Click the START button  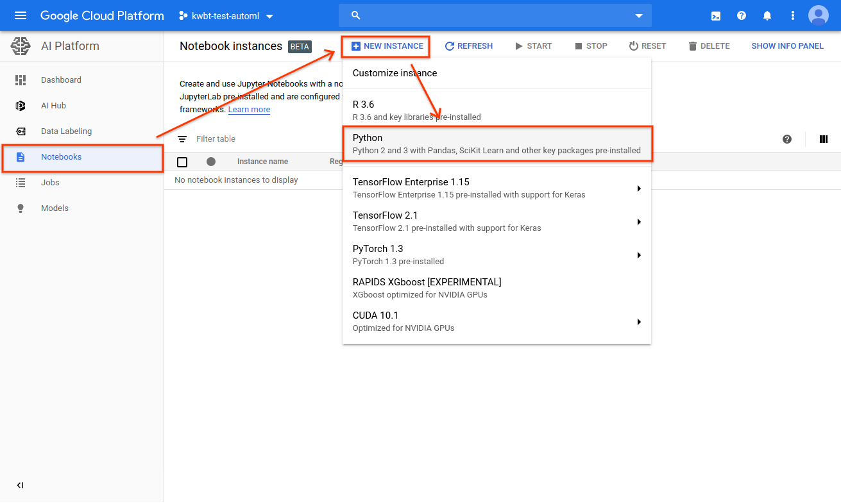tap(533, 46)
